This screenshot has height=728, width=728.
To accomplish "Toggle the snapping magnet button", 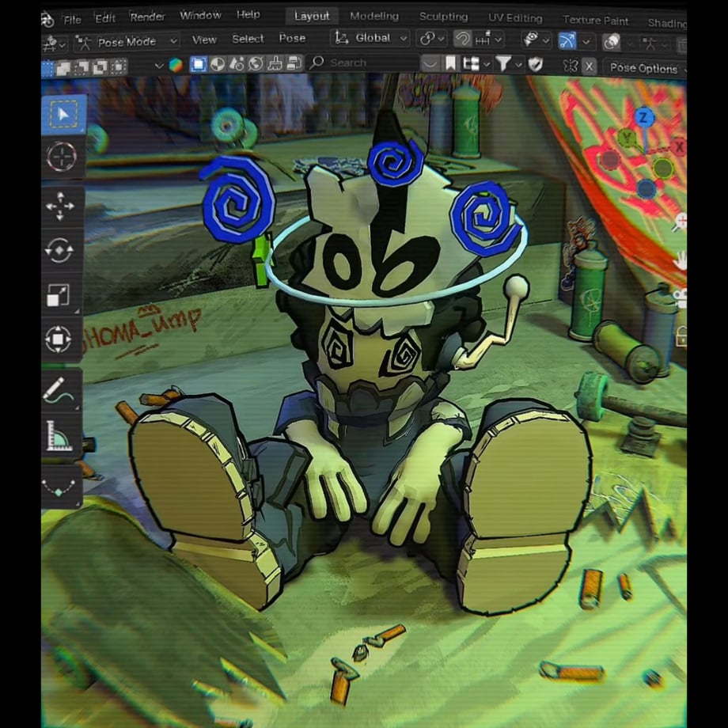I will click(x=462, y=39).
